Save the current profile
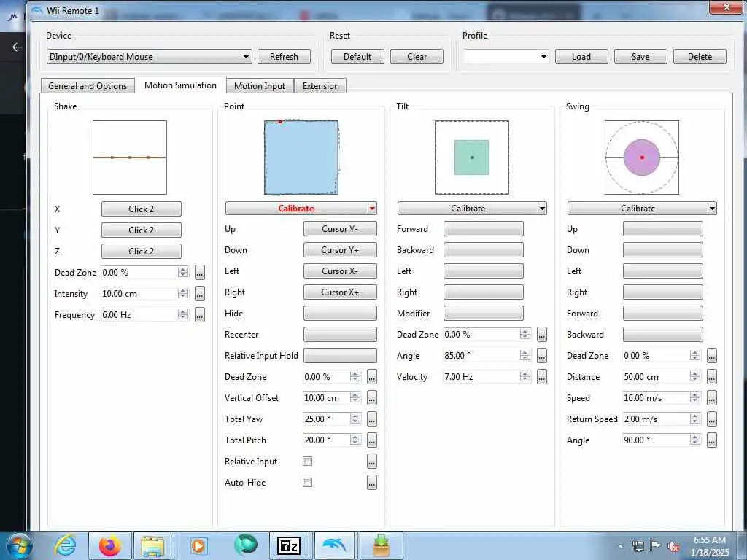The image size is (747, 560). tap(640, 57)
